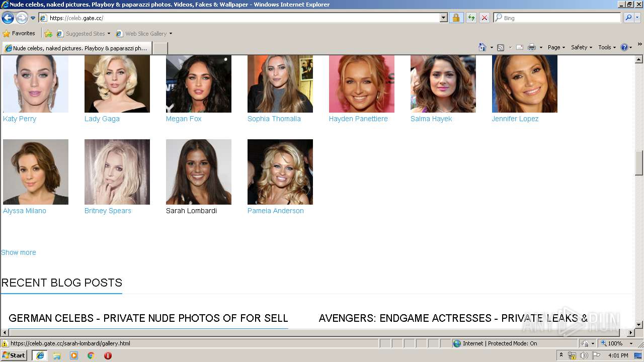
Task: Expand the zoom level dropdown arrow
Action: 631,343
